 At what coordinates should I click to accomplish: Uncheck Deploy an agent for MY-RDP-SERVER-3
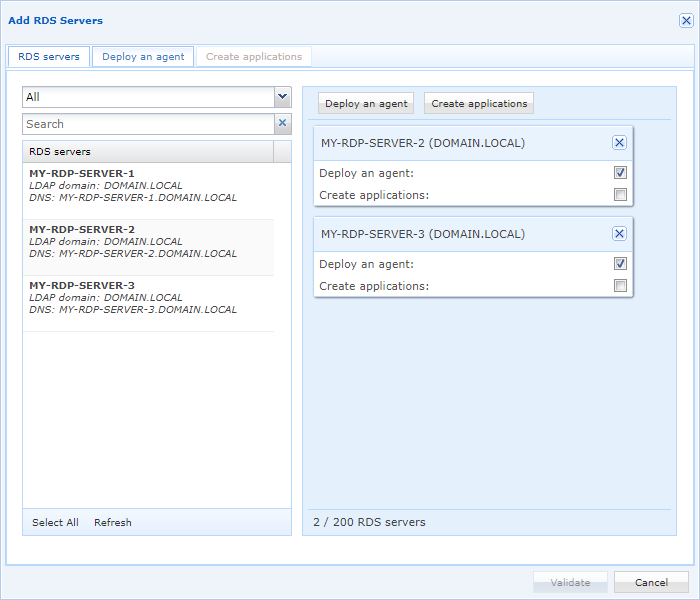(620, 264)
